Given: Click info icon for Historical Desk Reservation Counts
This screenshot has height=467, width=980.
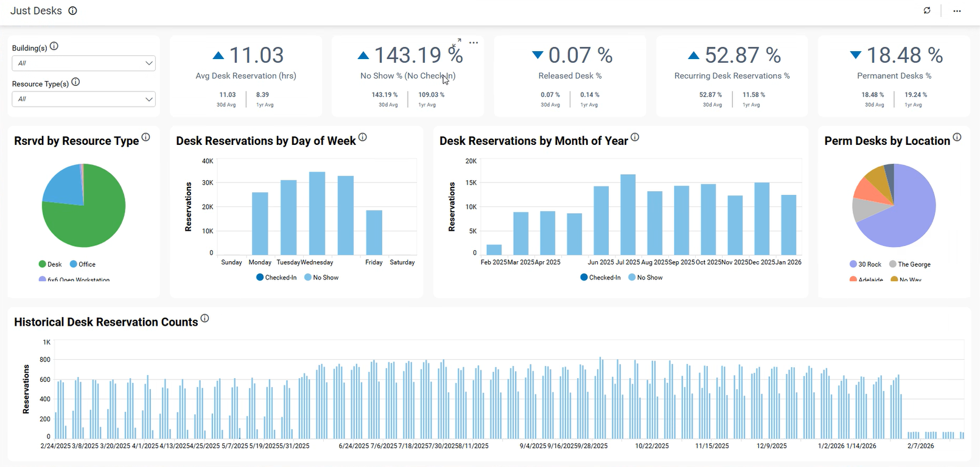Looking at the screenshot, I should pos(205,318).
